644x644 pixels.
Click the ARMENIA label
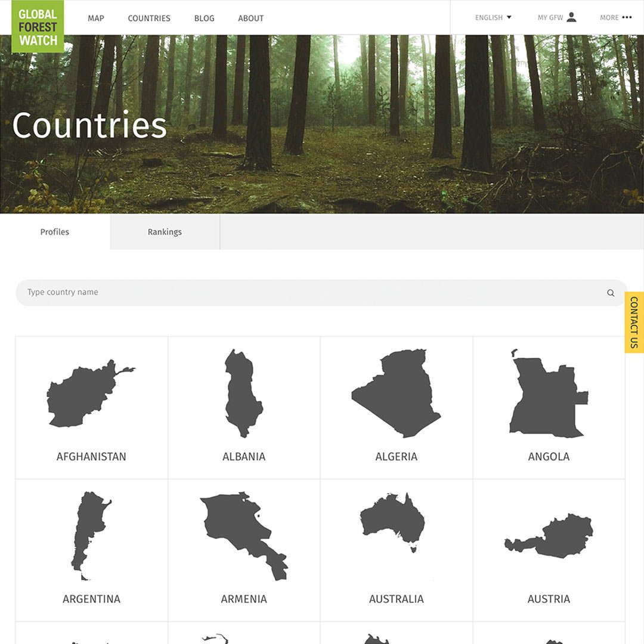(x=244, y=599)
